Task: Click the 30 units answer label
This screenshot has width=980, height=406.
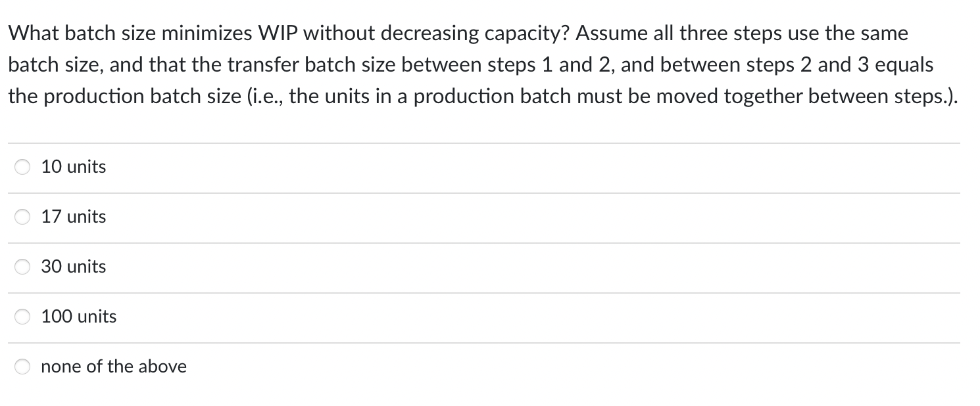Action: tap(73, 267)
